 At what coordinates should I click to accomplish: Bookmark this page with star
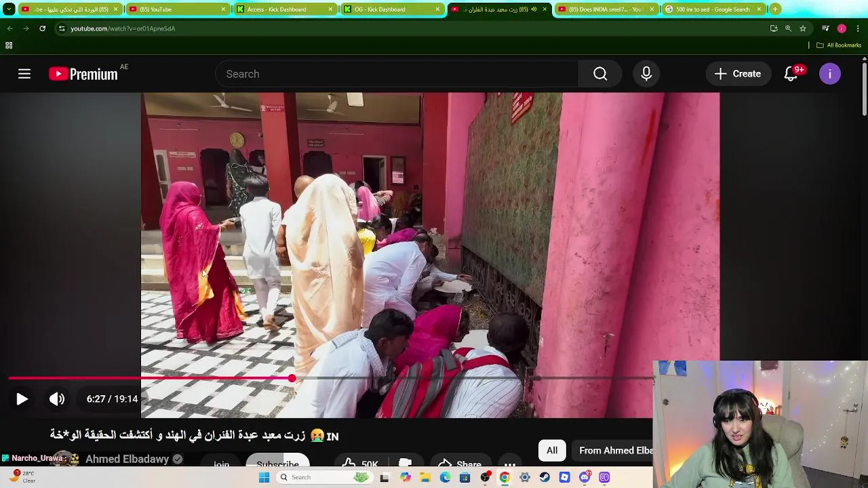[x=803, y=28]
